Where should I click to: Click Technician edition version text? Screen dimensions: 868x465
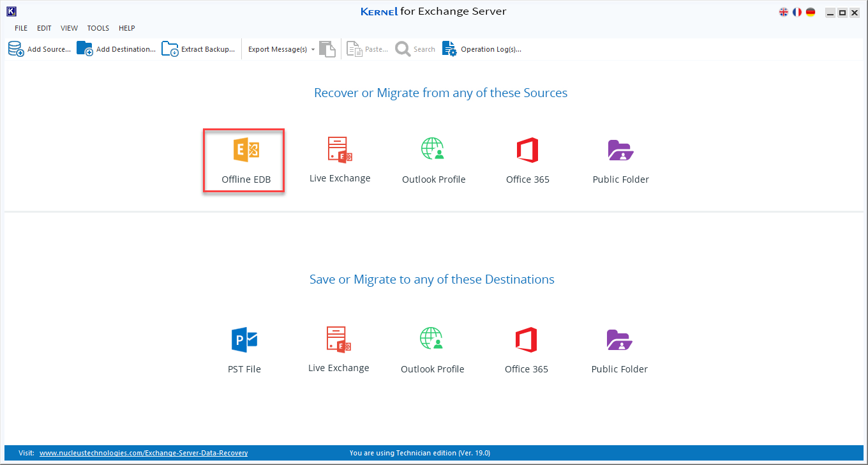(420, 453)
